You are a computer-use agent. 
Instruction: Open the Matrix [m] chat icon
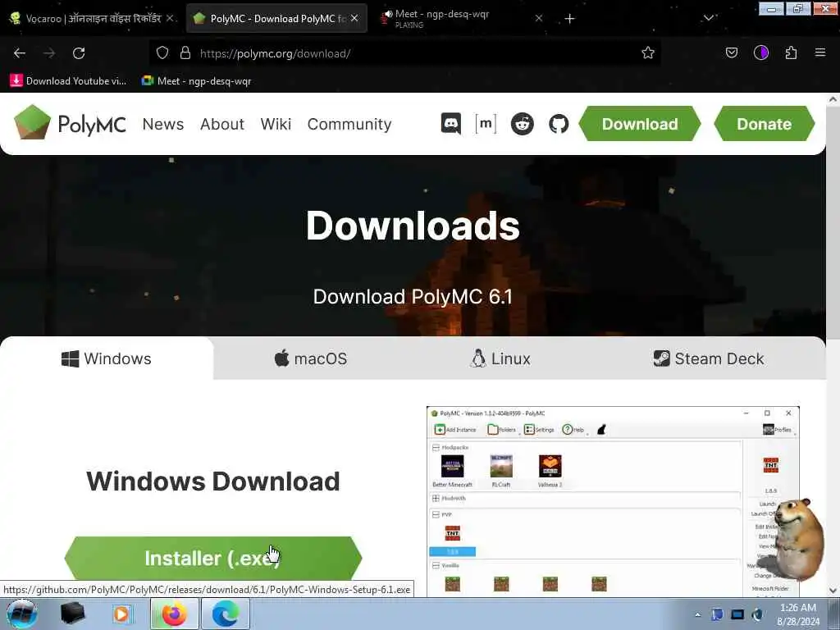tap(486, 124)
